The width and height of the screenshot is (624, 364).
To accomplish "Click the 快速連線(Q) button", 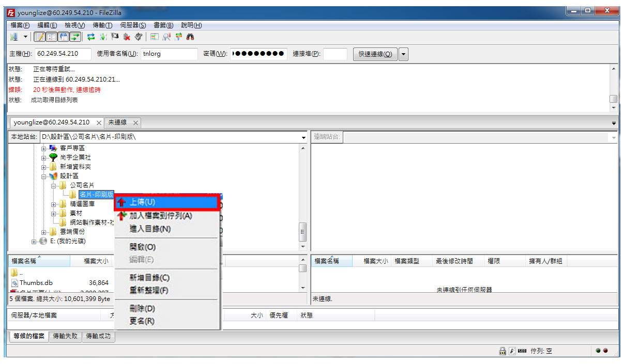I will pyautogui.click(x=375, y=54).
